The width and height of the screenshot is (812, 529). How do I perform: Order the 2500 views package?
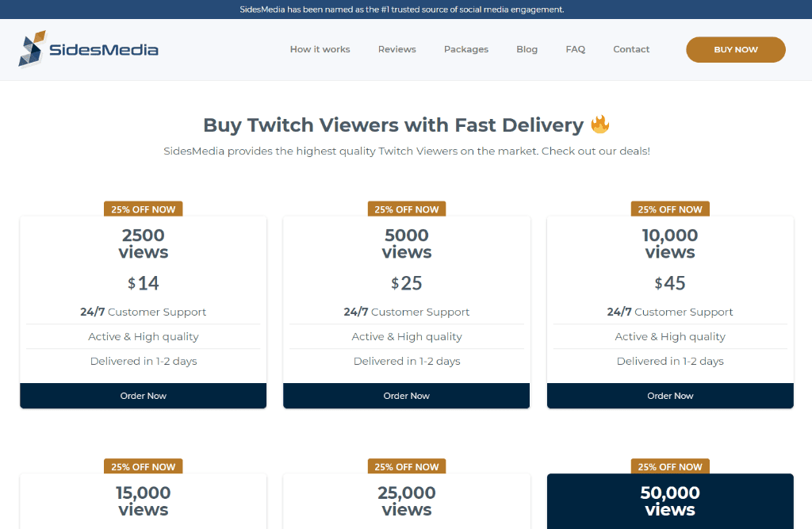[x=144, y=396]
